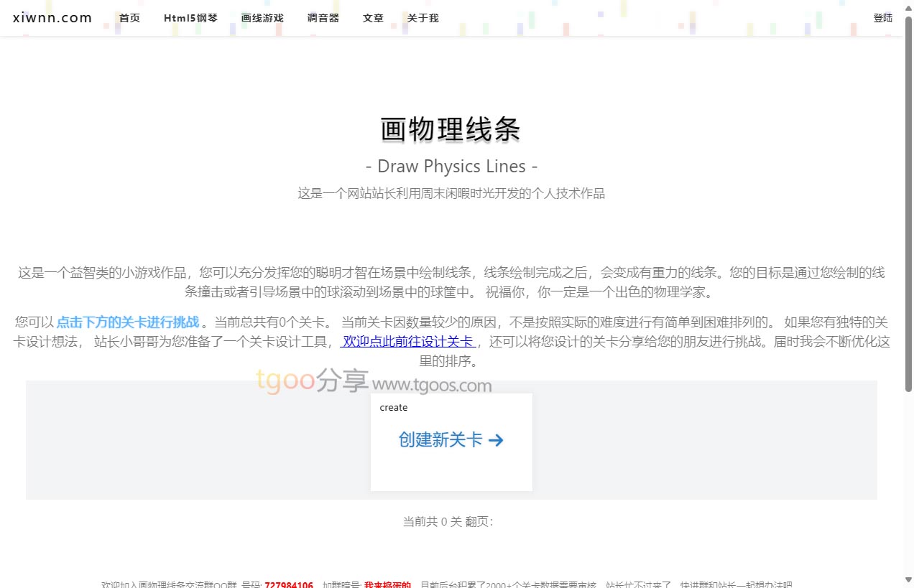This screenshot has width=914, height=588.
Task: Open the Html5钢琴 page
Action: (x=190, y=18)
